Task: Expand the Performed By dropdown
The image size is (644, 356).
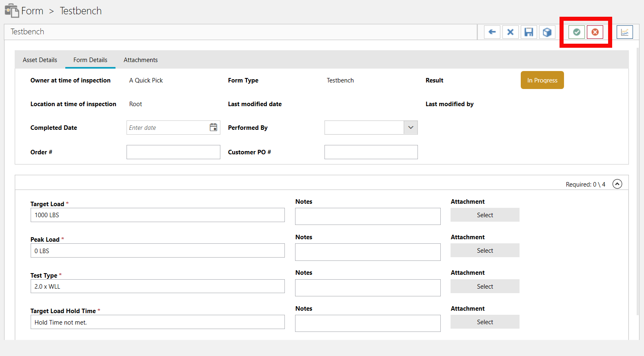Action: [411, 127]
